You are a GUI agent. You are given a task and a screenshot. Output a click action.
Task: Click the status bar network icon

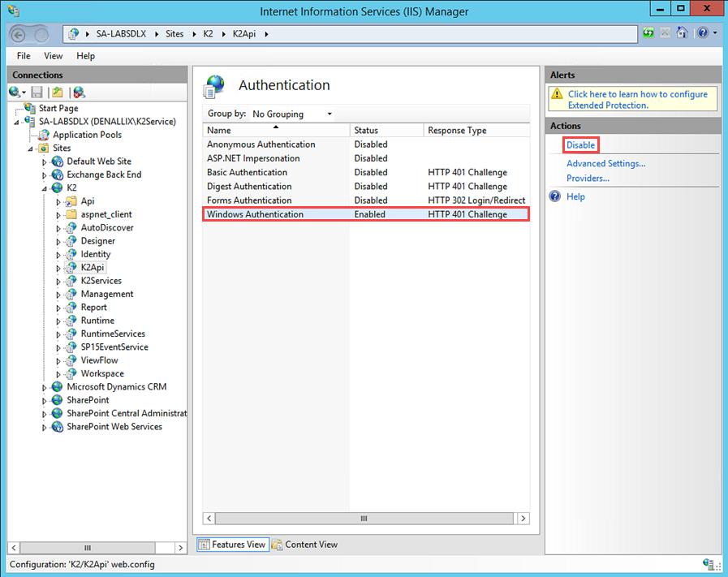pyautogui.click(x=708, y=564)
